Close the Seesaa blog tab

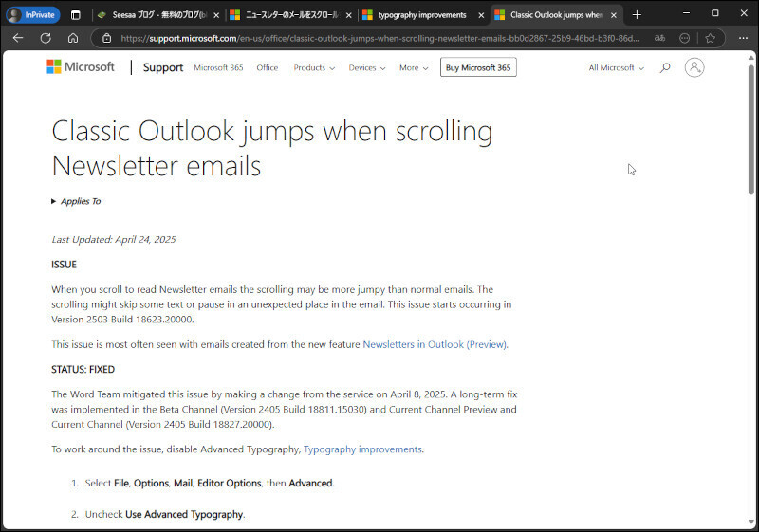click(x=216, y=15)
